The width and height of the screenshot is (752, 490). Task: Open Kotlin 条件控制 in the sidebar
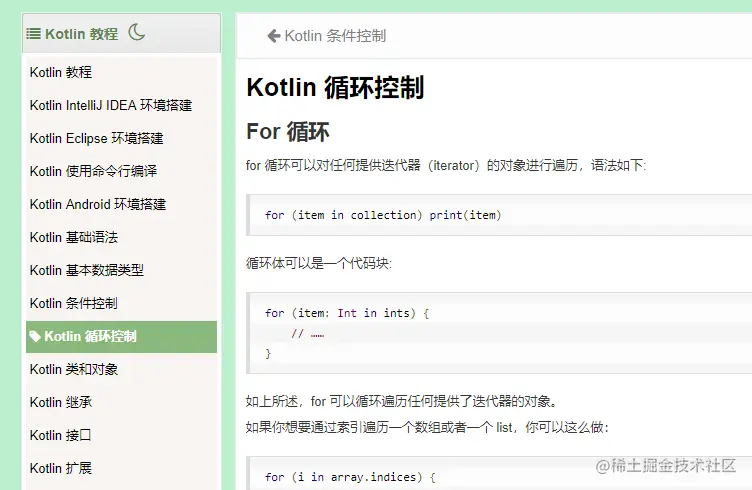tap(73, 303)
